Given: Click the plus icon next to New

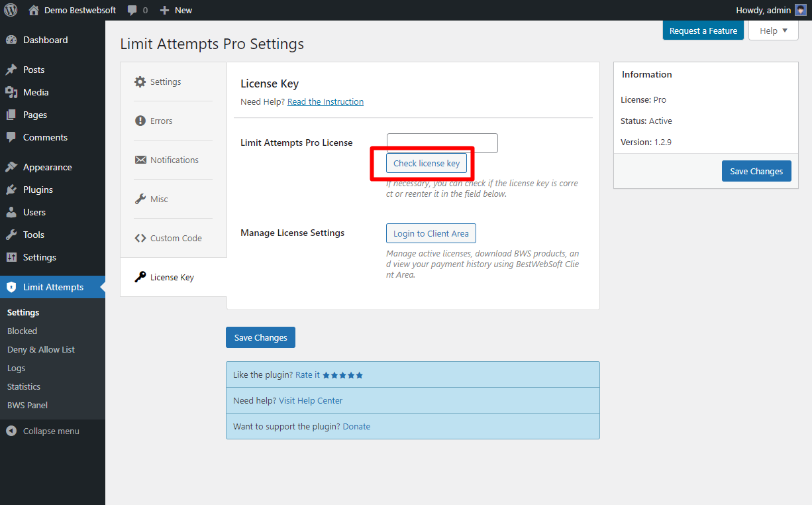Looking at the screenshot, I should [165, 11].
